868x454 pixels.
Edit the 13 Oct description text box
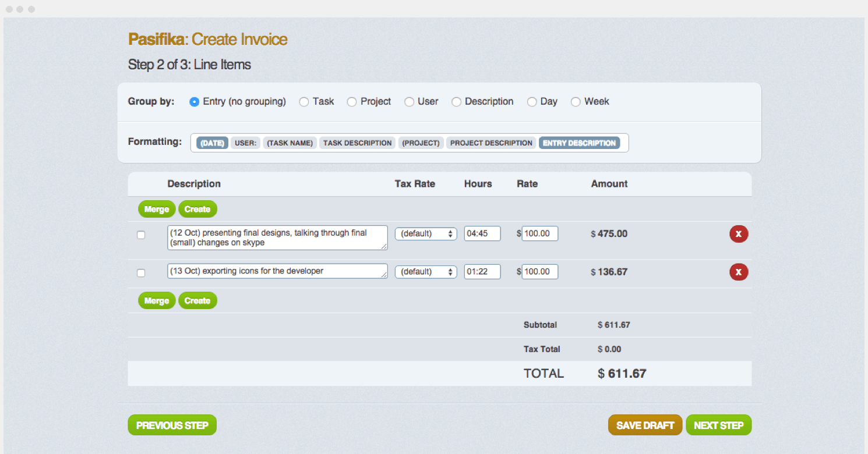(x=277, y=271)
